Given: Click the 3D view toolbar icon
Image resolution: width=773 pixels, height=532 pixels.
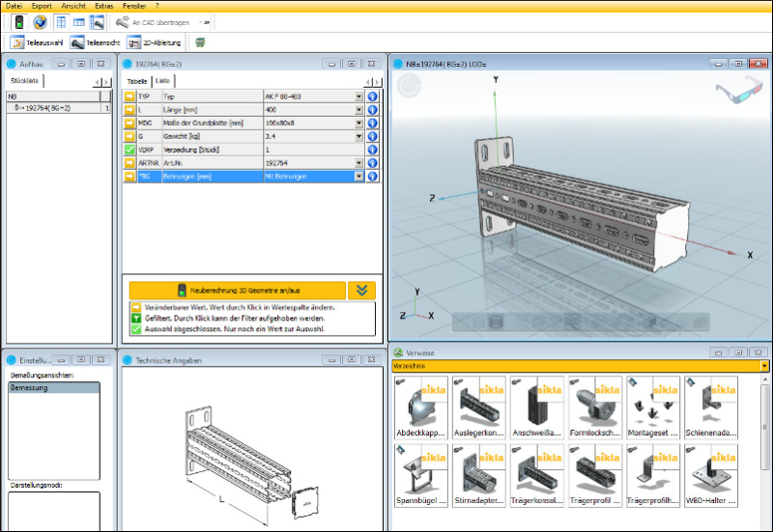Looking at the screenshot, I should click(97, 22).
